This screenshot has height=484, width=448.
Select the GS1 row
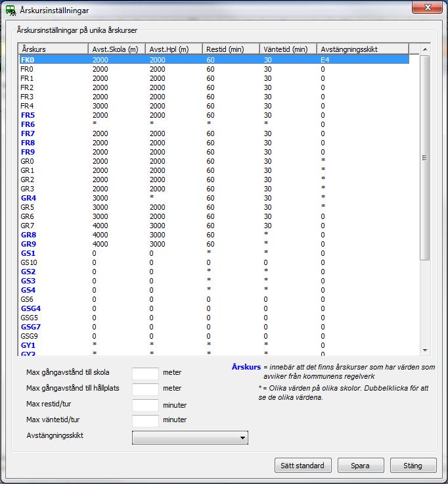[x=214, y=253]
